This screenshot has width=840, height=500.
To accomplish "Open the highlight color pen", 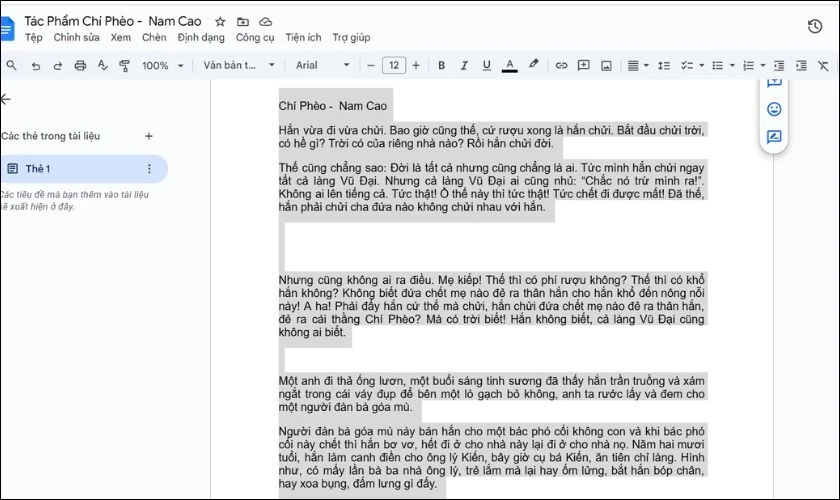I will point(533,64).
